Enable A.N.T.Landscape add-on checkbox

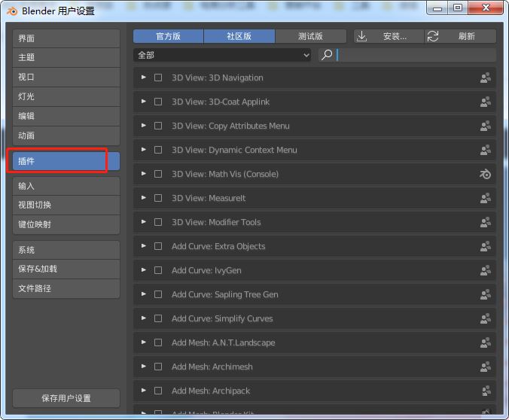click(158, 342)
